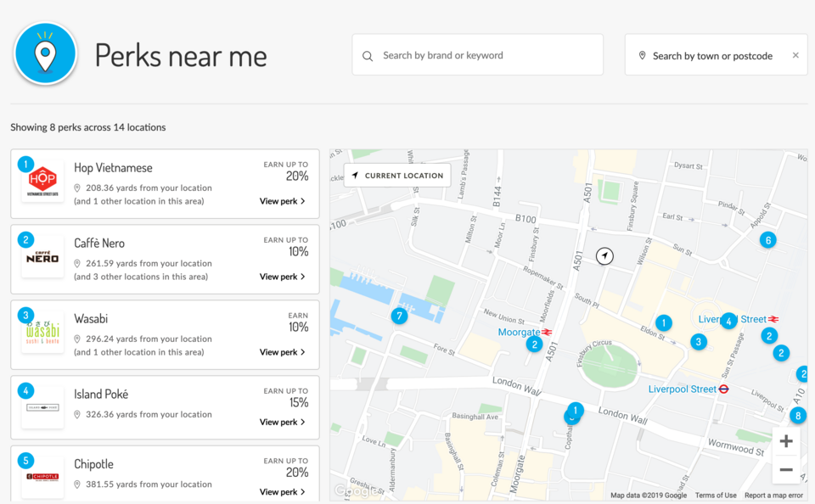Select map marker 1 on Eldon St

[x=663, y=322]
